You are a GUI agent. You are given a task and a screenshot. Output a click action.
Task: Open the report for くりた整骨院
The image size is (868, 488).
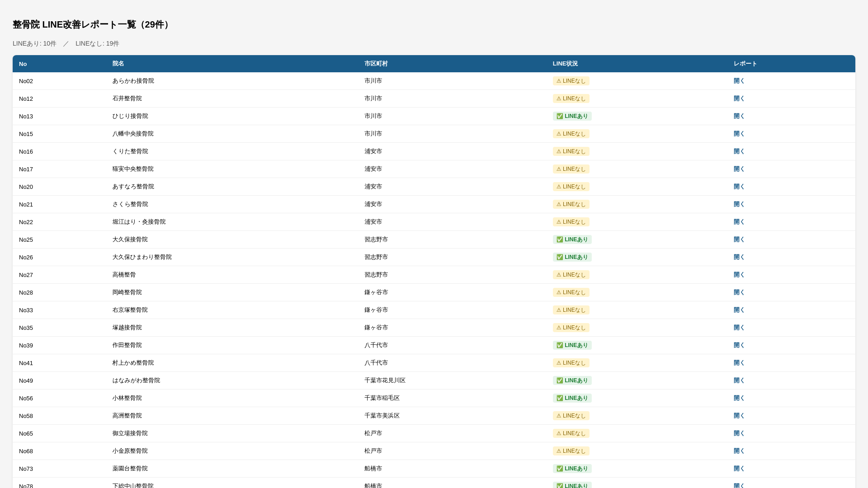click(x=739, y=151)
